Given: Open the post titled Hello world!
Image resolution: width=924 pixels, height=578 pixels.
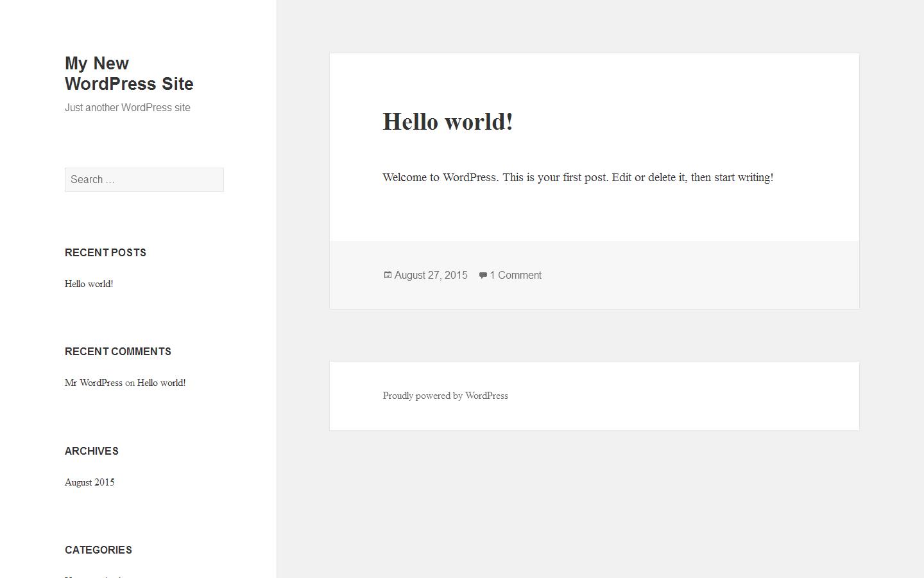Looking at the screenshot, I should tap(448, 121).
